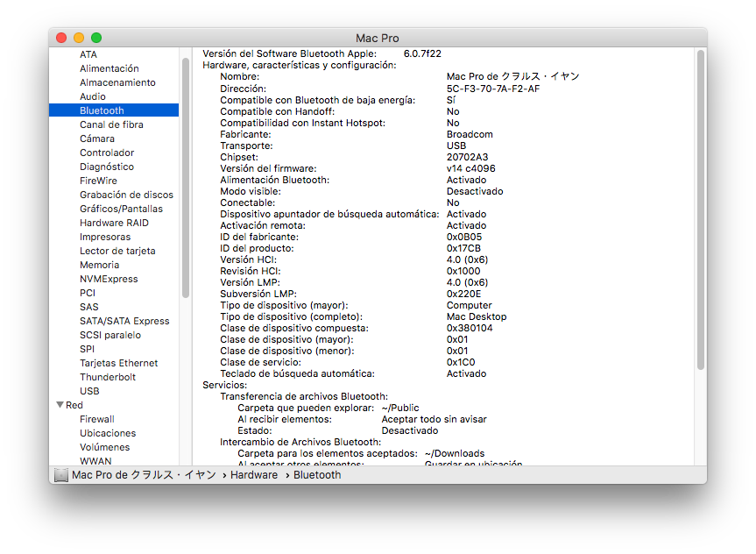756x554 pixels.
Task: Select NVMExpress in the sidebar
Action: [x=109, y=279]
